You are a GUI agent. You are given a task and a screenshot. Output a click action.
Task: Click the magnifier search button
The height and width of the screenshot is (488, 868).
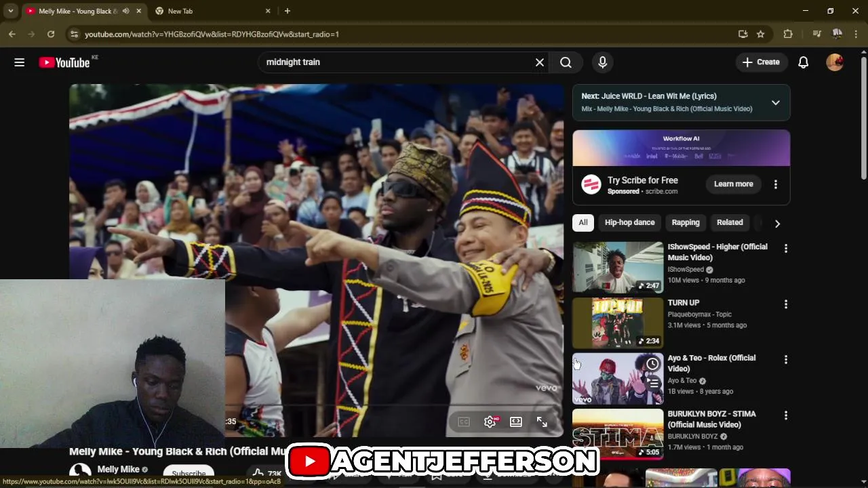pos(566,62)
